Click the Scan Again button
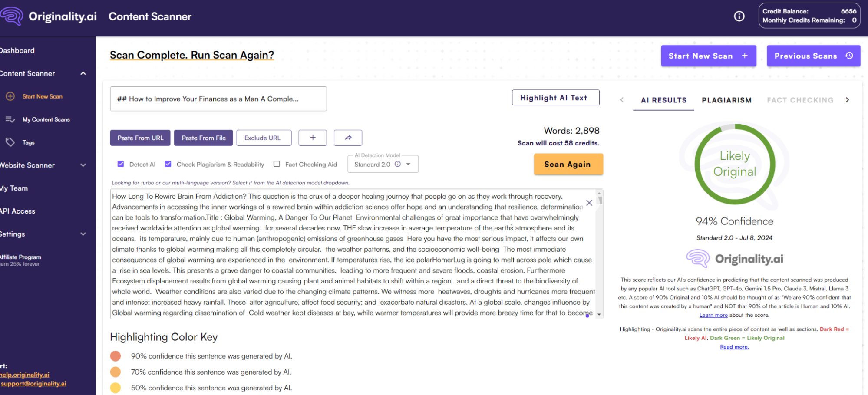 pyautogui.click(x=568, y=164)
